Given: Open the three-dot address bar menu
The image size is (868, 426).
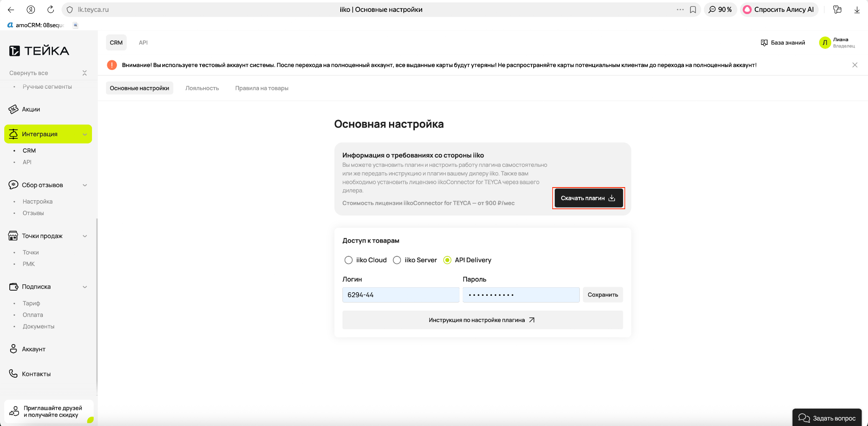Looking at the screenshot, I should 680,9.
